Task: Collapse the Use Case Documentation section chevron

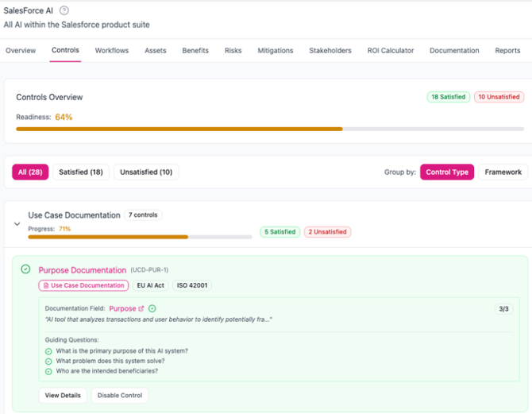Action: coord(17,224)
